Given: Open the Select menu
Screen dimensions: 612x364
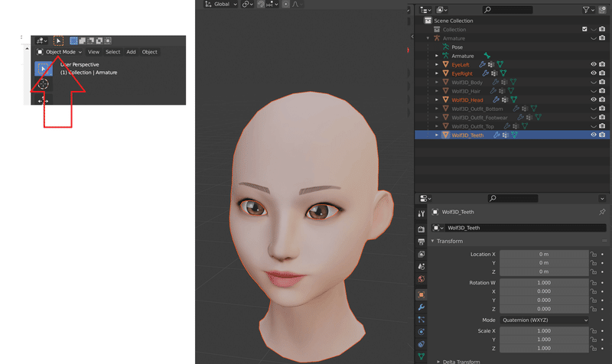Looking at the screenshot, I should (x=112, y=52).
